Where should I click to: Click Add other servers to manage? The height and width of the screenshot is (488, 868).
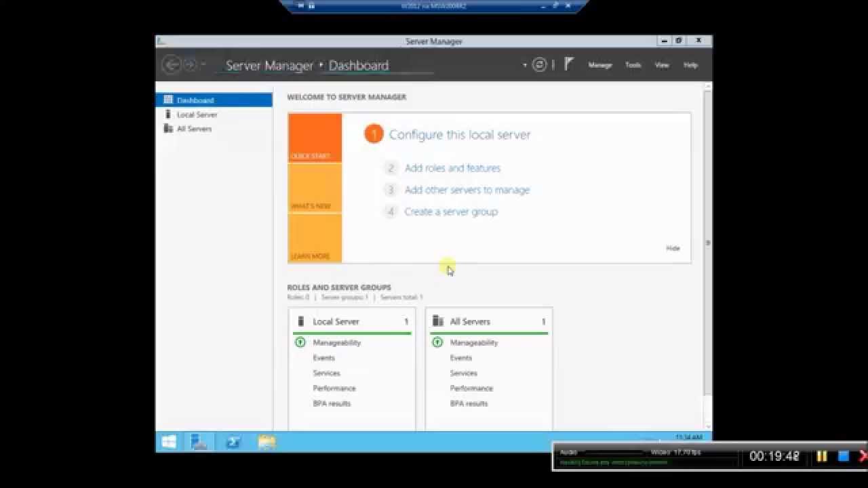point(467,190)
